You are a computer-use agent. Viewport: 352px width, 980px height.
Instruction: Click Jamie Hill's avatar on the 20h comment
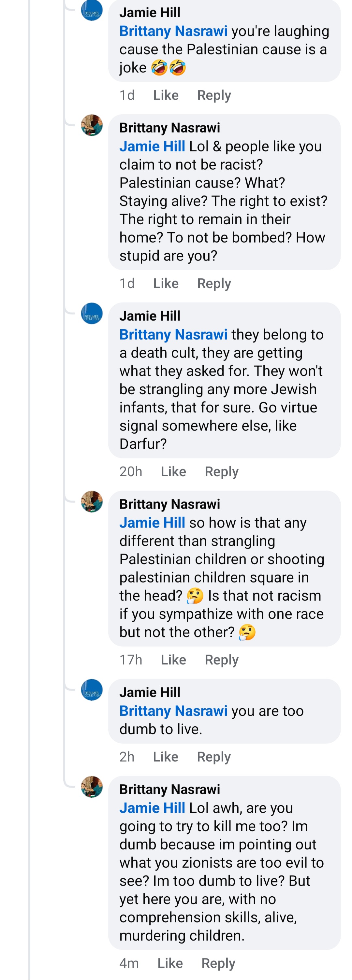click(92, 314)
